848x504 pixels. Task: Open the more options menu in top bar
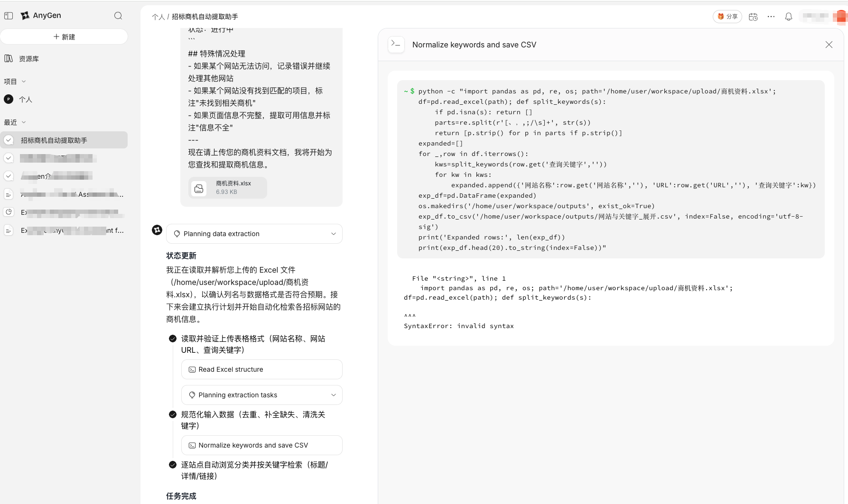click(771, 16)
